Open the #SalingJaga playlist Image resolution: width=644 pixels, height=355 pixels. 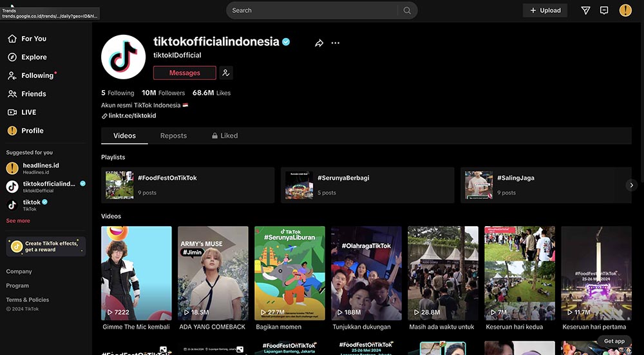(x=546, y=185)
